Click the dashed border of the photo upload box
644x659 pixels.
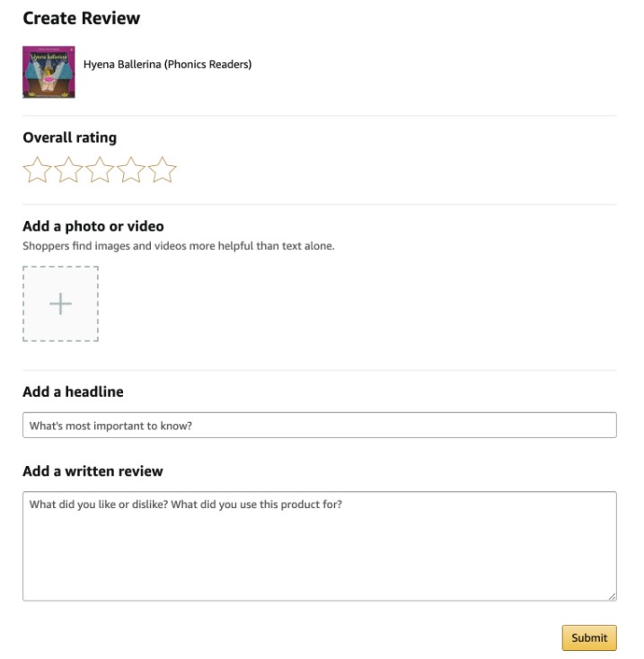[x=60, y=267]
